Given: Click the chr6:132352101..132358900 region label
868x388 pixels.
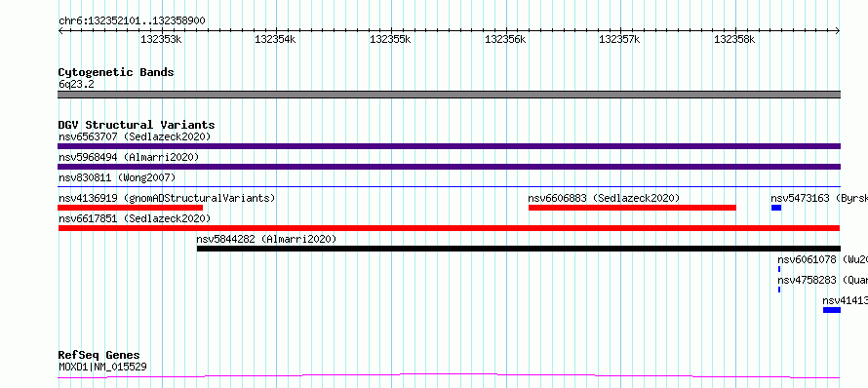Looking at the screenshot, I should click(132, 21).
